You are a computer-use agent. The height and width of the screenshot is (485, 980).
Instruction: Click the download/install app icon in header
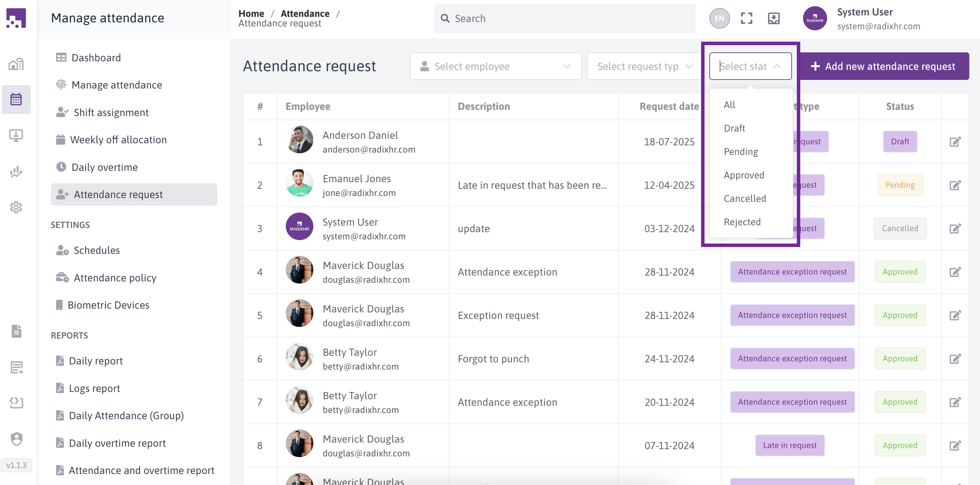coord(773,18)
